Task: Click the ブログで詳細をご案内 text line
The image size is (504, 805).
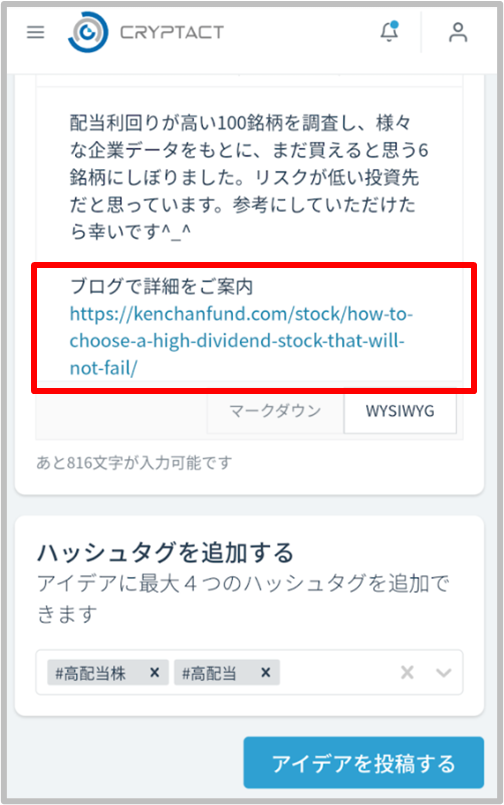Action: click(x=161, y=286)
